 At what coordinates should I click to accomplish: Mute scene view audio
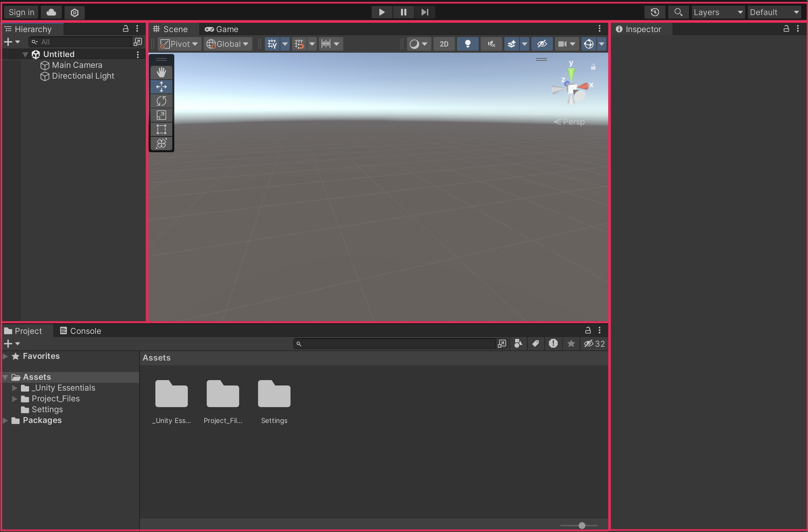[x=491, y=44]
